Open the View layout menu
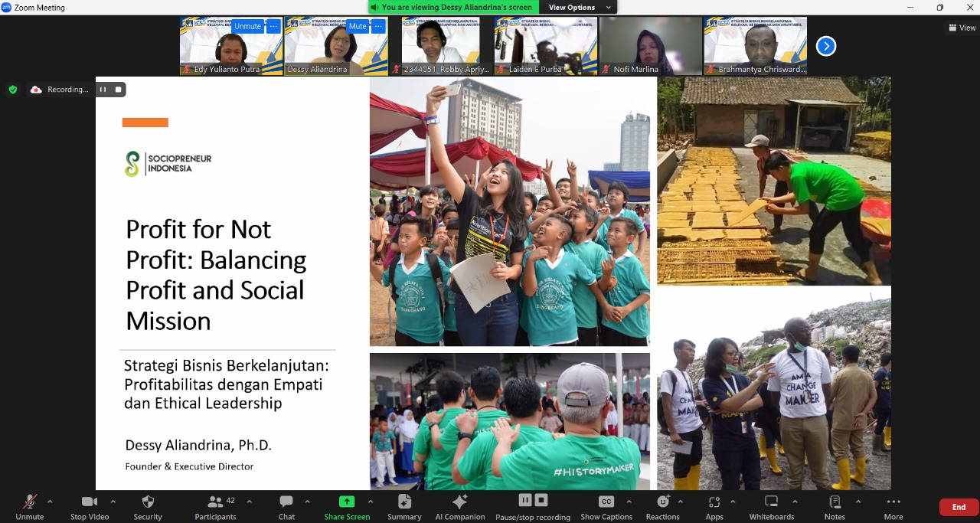The width and height of the screenshot is (980, 523). (962, 28)
